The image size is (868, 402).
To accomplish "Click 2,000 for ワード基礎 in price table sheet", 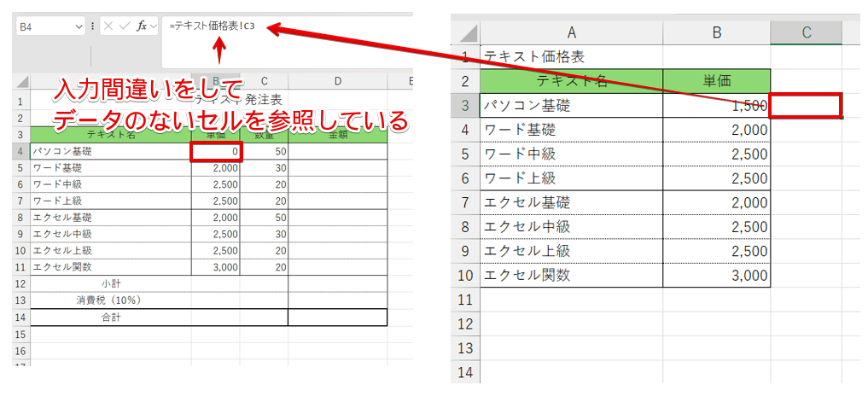I will tap(716, 130).
